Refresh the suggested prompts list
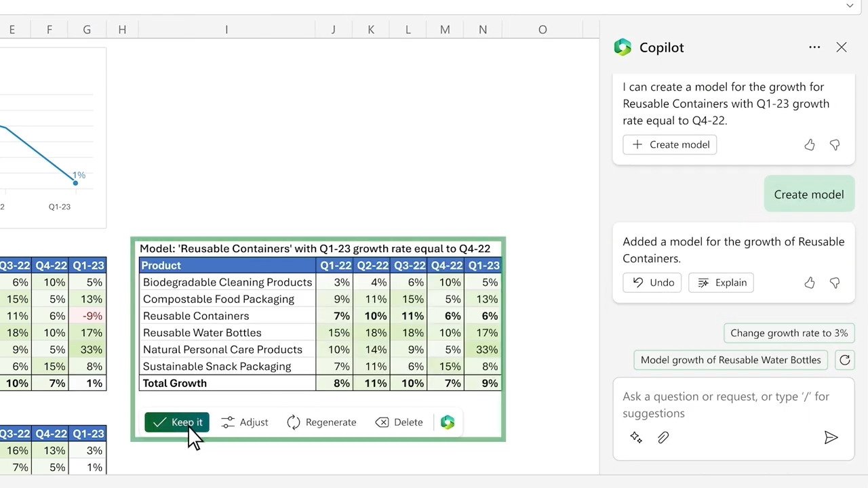 844,360
